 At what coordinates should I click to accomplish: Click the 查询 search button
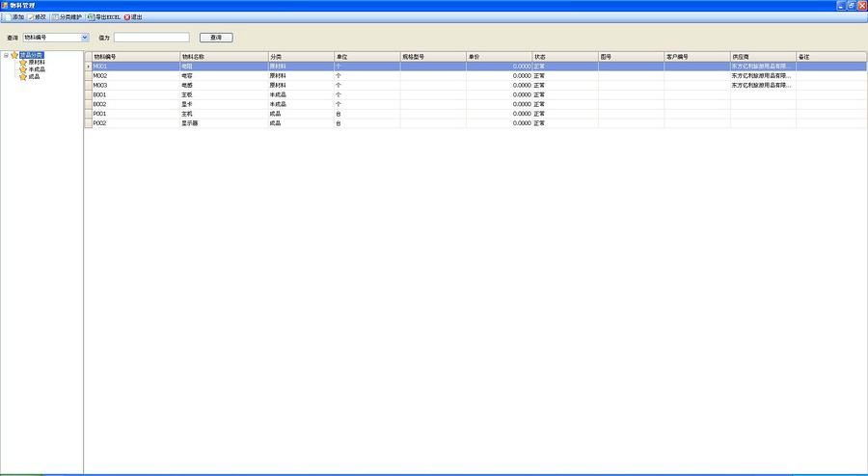[x=216, y=38]
